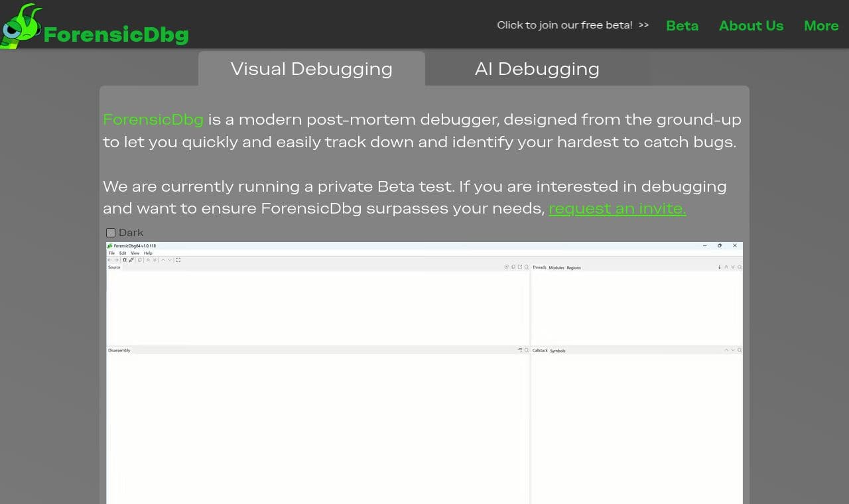Open Edit menu in debugger screenshot
The width and height of the screenshot is (849, 504).
pos(123,253)
